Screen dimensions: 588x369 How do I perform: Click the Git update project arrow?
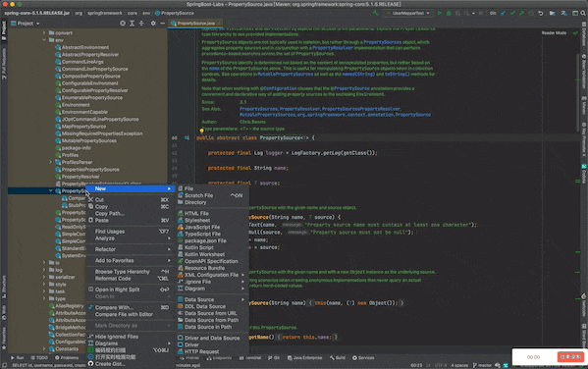click(x=503, y=13)
